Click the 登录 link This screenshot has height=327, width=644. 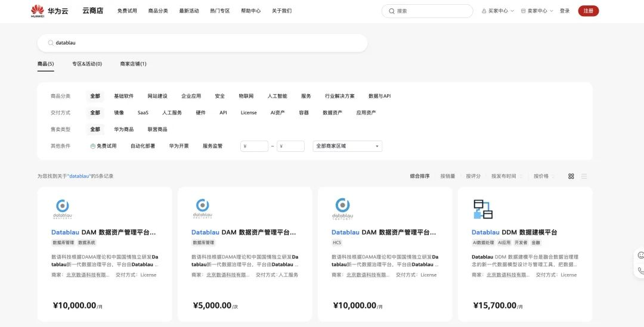pos(565,11)
